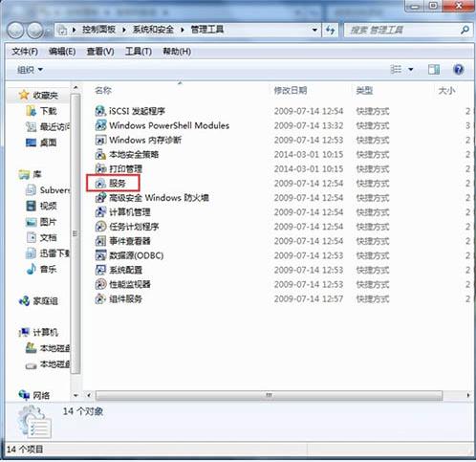
Task: Open the 查看(V) menu
Action: click(x=100, y=52)
